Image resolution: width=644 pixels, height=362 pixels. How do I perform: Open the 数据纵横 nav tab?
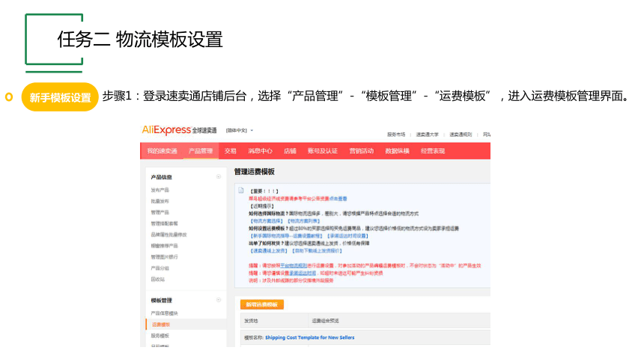(397, 151)
